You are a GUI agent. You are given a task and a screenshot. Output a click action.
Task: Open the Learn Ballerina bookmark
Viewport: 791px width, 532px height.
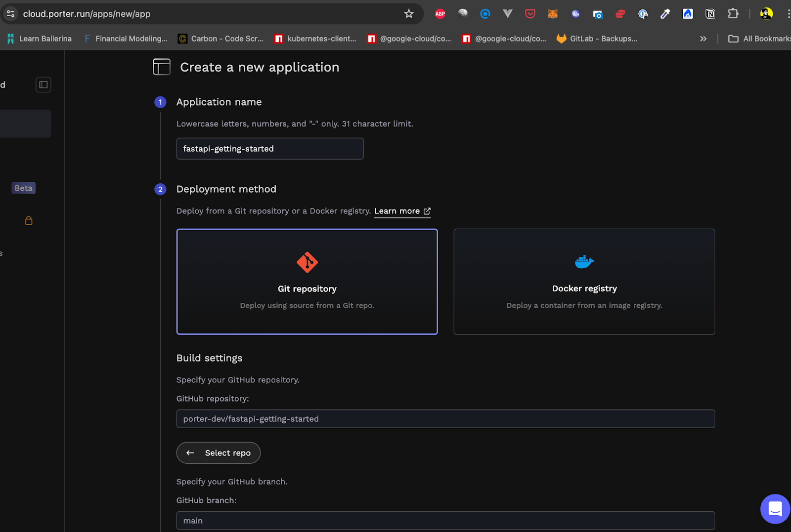pos(40,39)
